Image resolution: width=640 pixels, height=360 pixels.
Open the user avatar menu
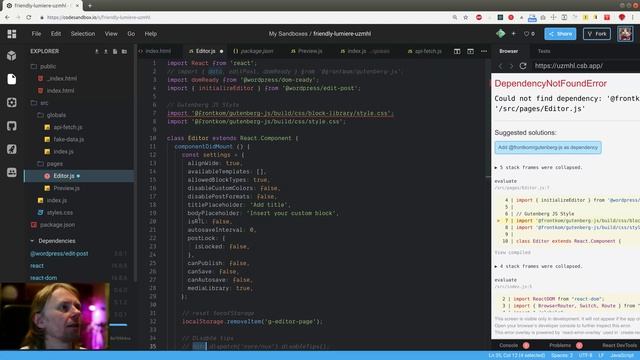[x=625, y=34]
